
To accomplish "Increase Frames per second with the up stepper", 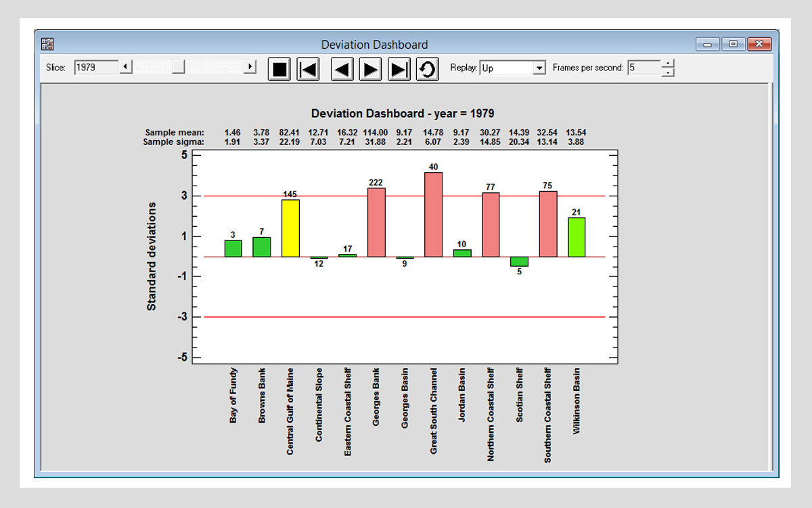I will click(x=669, y=64).
